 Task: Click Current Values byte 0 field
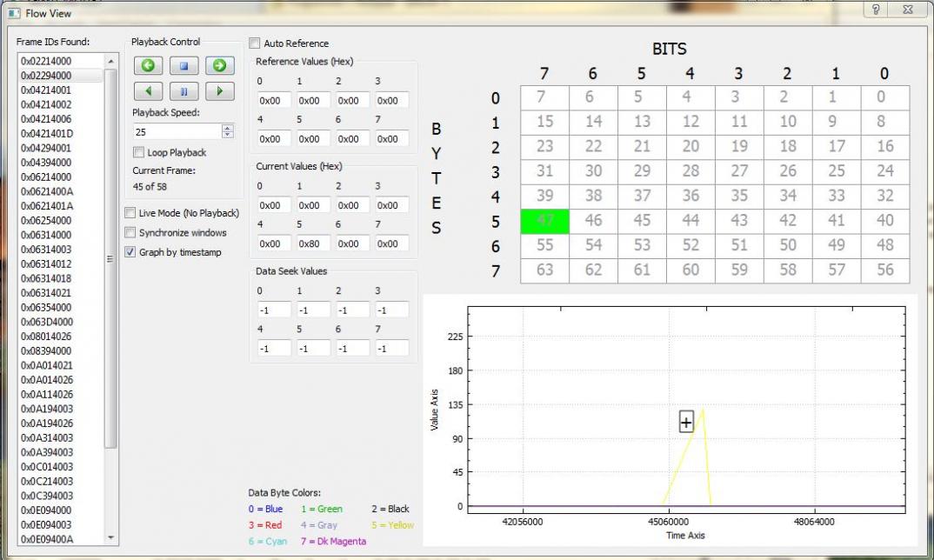(x=274, y=205)
